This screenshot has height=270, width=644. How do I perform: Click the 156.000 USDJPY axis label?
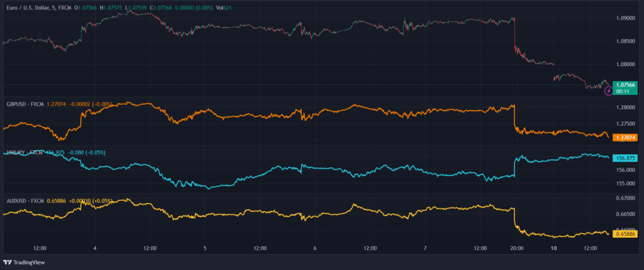point(626,170)
